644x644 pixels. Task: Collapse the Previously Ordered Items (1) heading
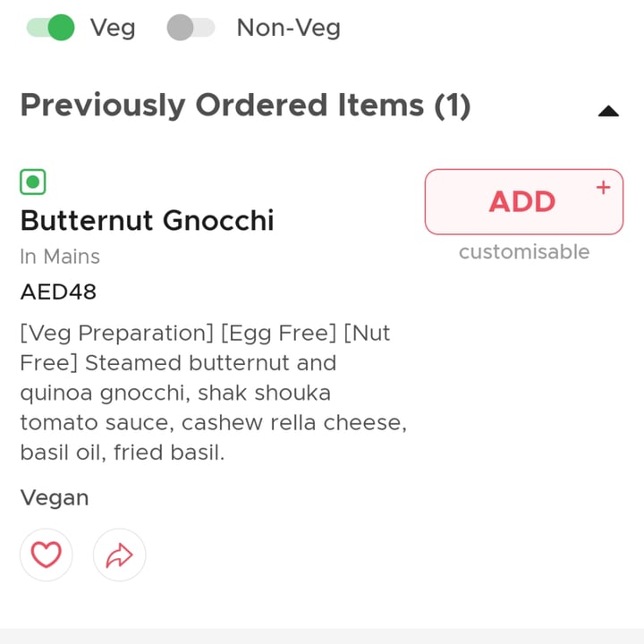click(x=245, y=106)
